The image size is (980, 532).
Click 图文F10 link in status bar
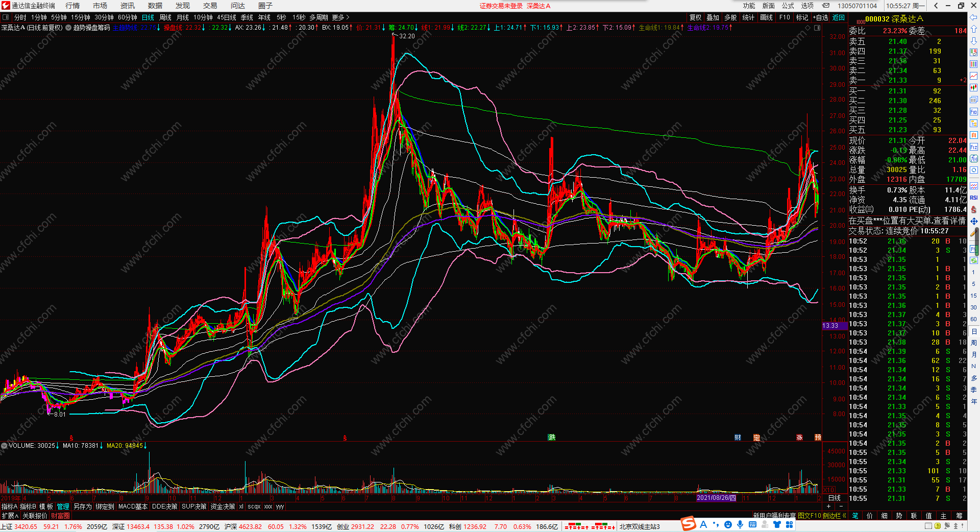[x=810, y=516]
